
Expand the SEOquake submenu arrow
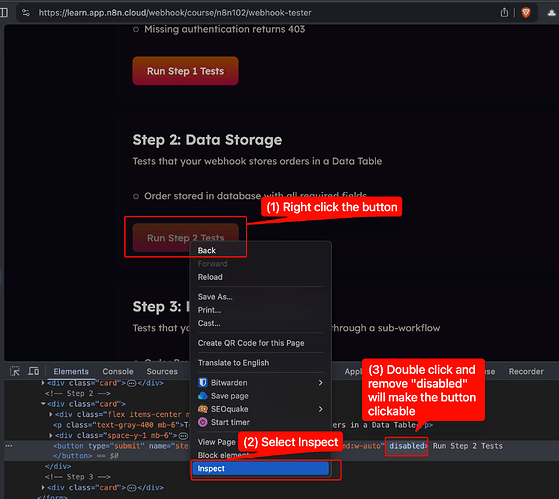(x=320, y=409)
